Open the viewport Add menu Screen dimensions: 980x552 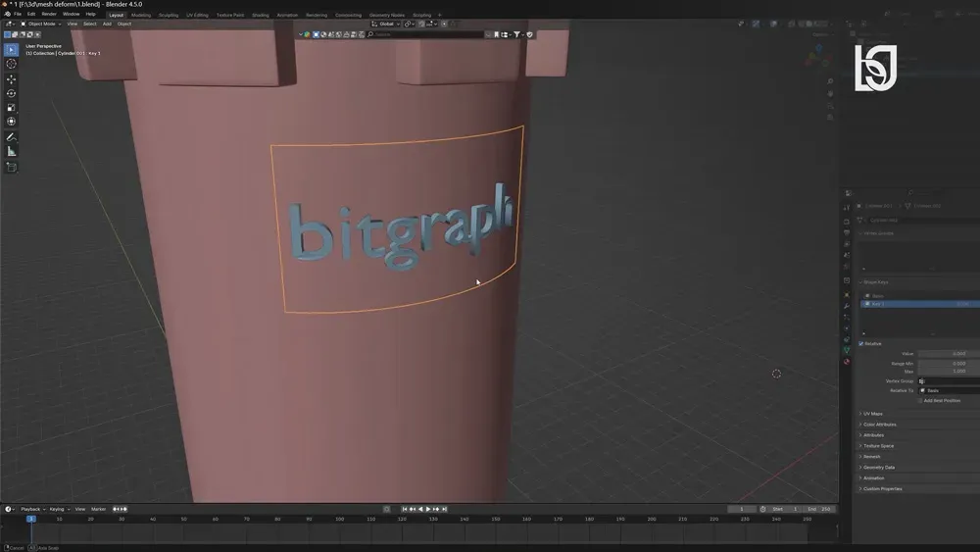pyautogui.click(x=107, y=24)
